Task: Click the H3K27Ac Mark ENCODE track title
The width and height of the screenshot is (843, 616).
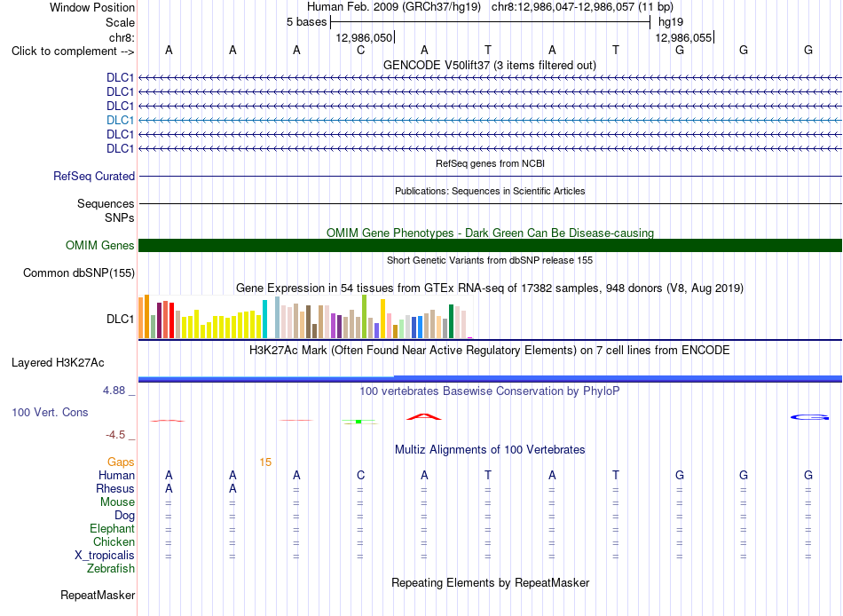Action: tap(490, 351)
